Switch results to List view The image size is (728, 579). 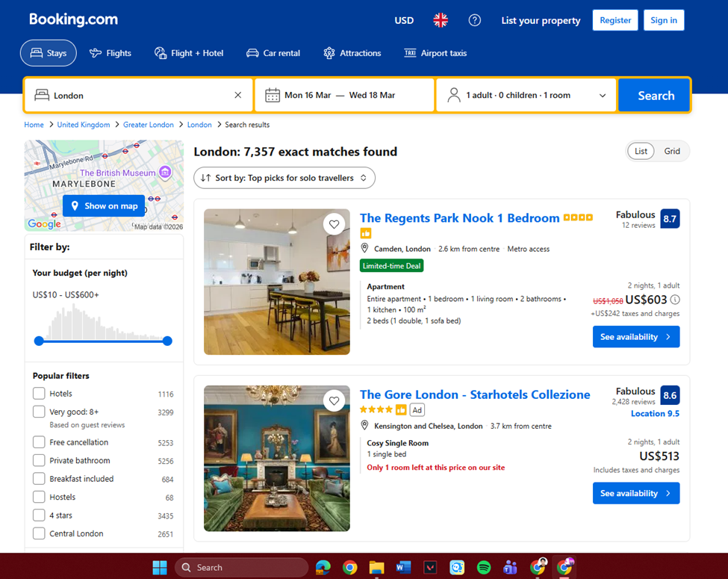pyautogui.click(x=641, y=151)
